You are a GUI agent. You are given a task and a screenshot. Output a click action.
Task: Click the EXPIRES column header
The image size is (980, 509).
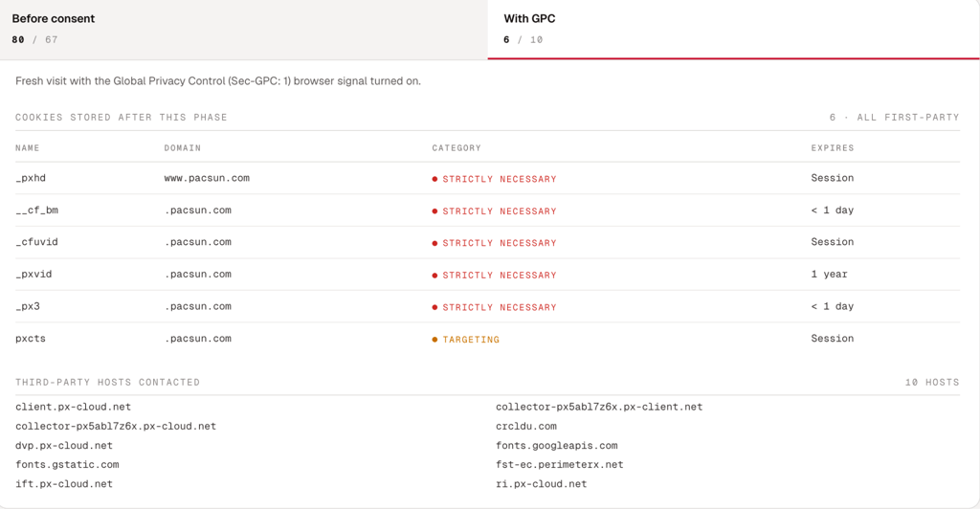833,148
